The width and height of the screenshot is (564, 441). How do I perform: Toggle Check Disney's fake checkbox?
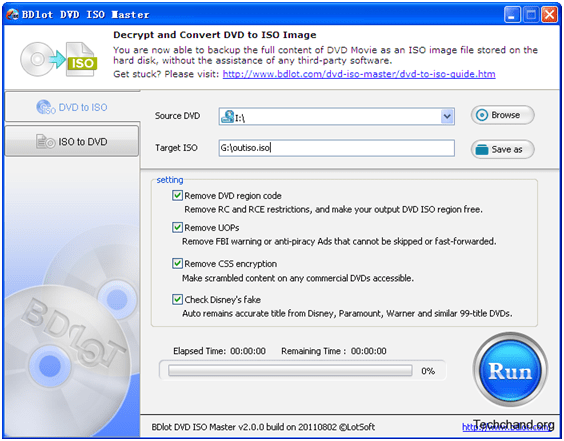point(177,300)
